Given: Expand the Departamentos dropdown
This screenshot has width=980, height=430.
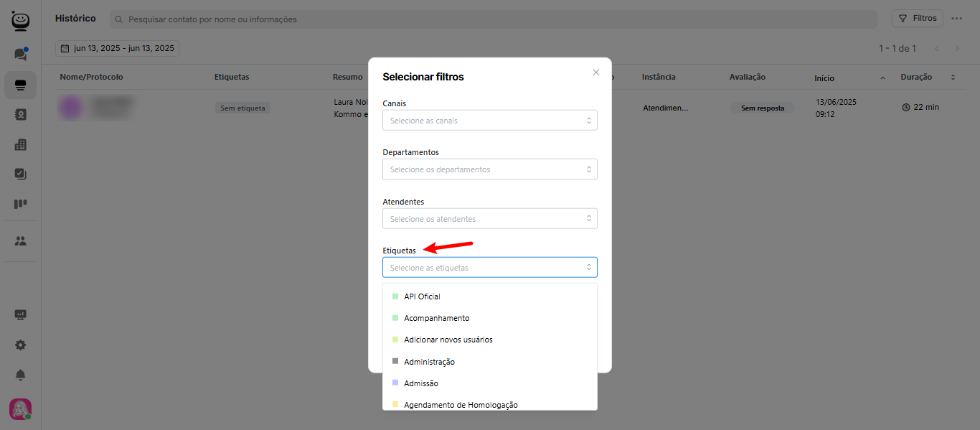Looking at the screenshot, I should pos(489,169).
